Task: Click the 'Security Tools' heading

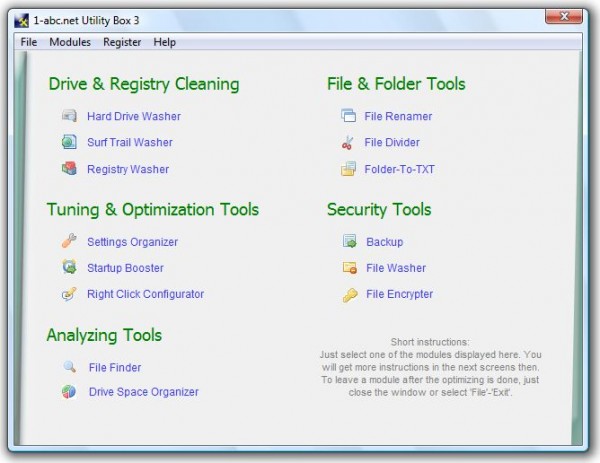Action: pyautogui.click(x=379, y=210)
